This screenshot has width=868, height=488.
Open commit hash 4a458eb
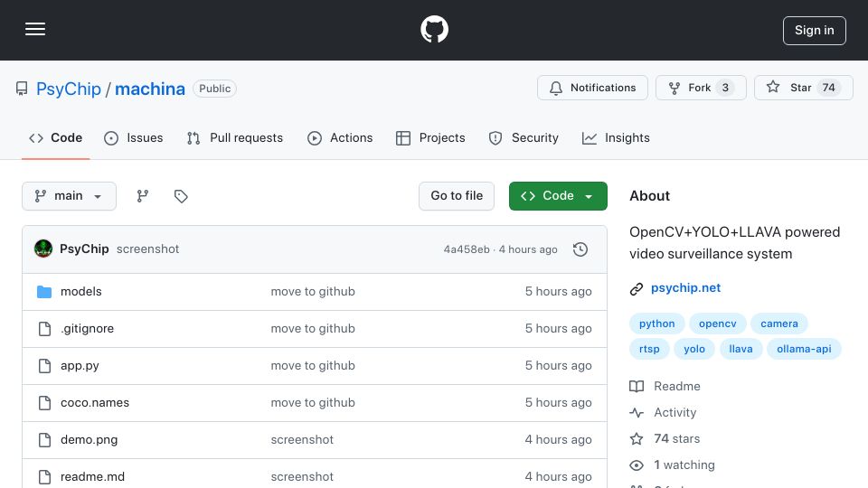click(x=467, y=249)
